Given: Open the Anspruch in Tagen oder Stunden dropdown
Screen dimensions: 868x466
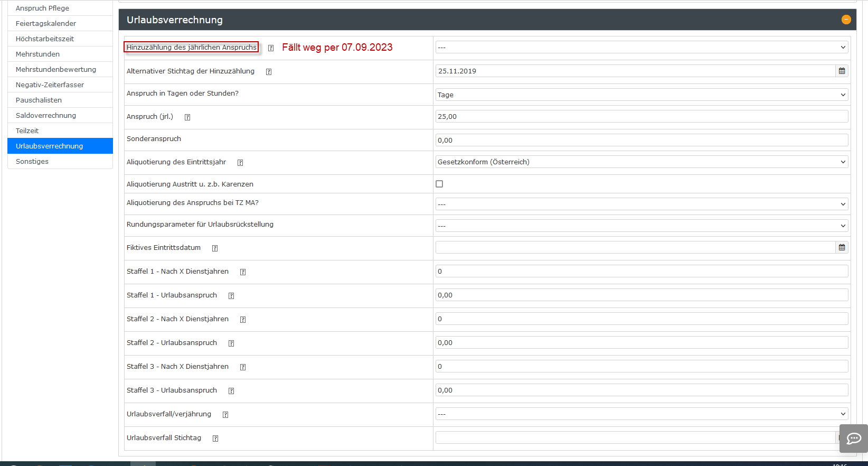Looking at the screenshot, I should [641, 95].
